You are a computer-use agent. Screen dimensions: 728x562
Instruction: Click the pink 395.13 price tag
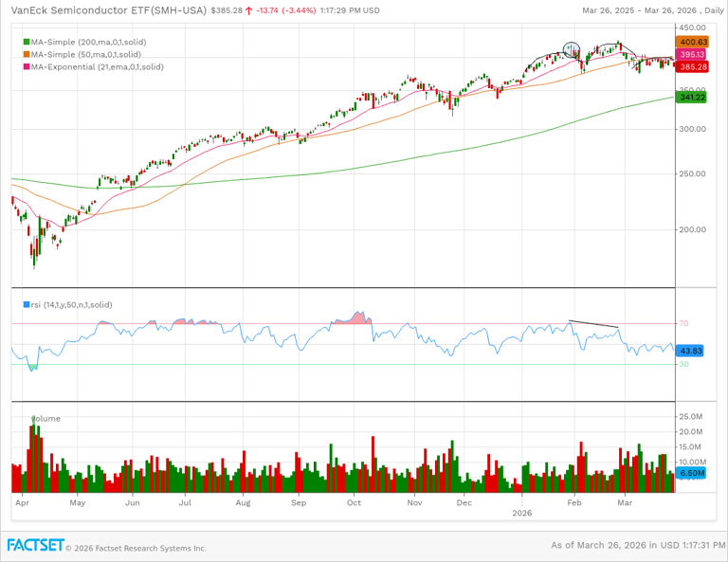692,54
